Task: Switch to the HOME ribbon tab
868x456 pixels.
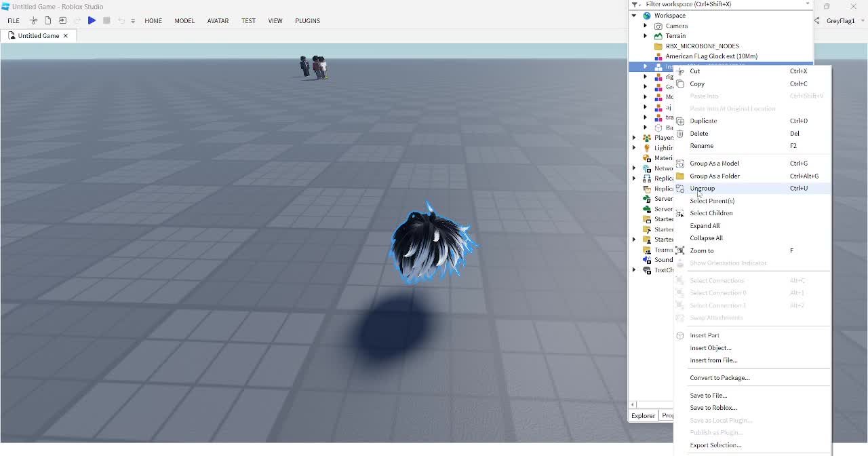Action: tap(153, 21)
